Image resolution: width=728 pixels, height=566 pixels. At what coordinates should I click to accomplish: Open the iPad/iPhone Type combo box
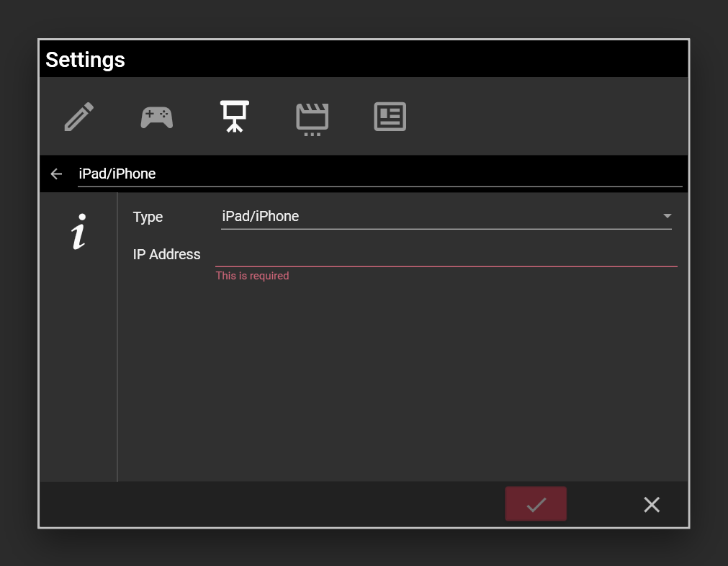(432, 217)
